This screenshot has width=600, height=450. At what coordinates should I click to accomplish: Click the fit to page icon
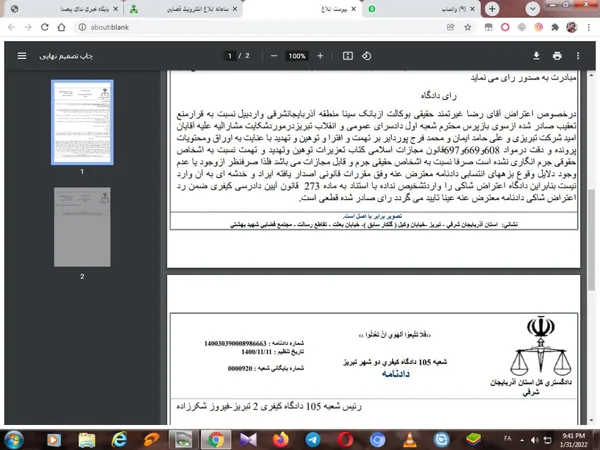[347, 56]
